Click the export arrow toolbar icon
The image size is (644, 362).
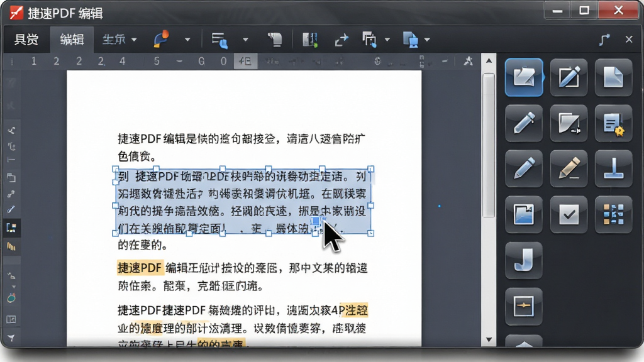(341, 40)
